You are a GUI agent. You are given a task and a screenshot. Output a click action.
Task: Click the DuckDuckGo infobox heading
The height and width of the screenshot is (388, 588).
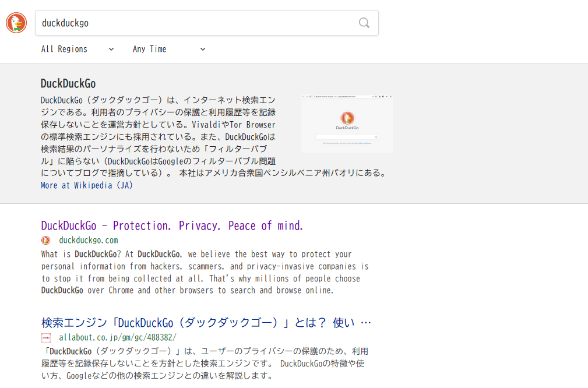68,83
